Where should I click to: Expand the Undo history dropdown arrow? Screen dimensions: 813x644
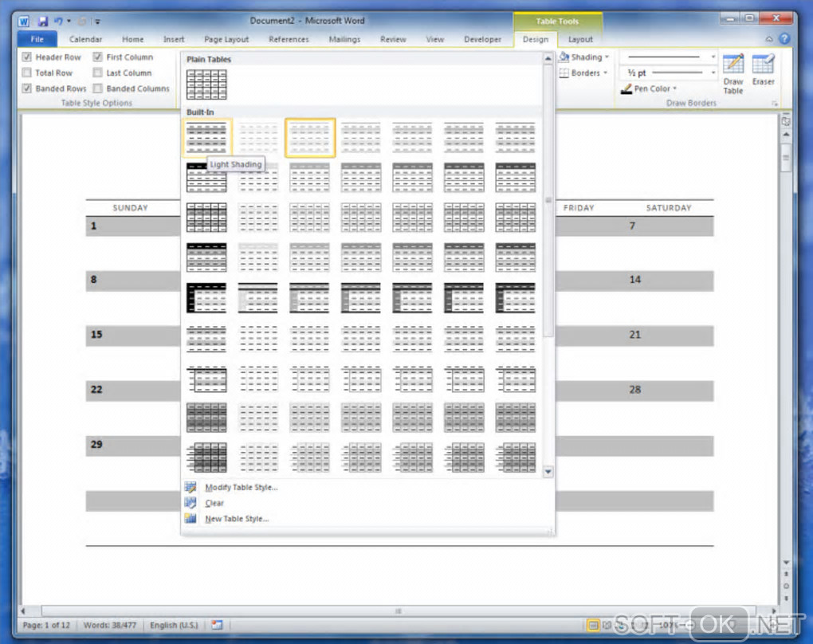[x=69, y=22]
